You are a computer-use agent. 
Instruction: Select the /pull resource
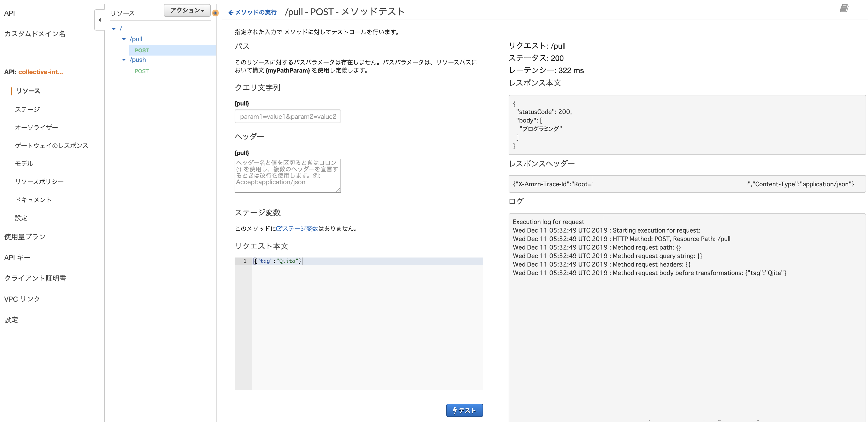[136, 39]
